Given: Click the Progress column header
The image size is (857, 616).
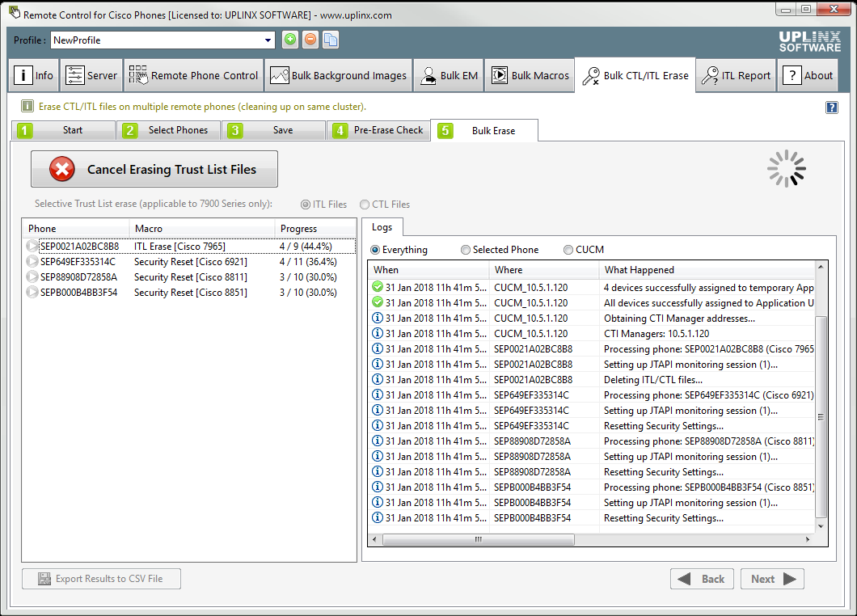Looking at the screenshot, I should pos(315,229).
